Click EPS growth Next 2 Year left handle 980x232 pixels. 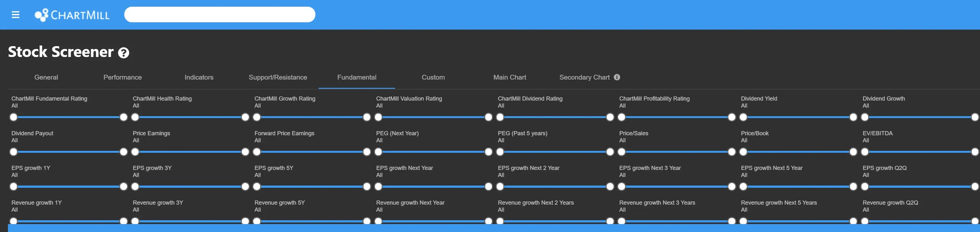[500, 186]
